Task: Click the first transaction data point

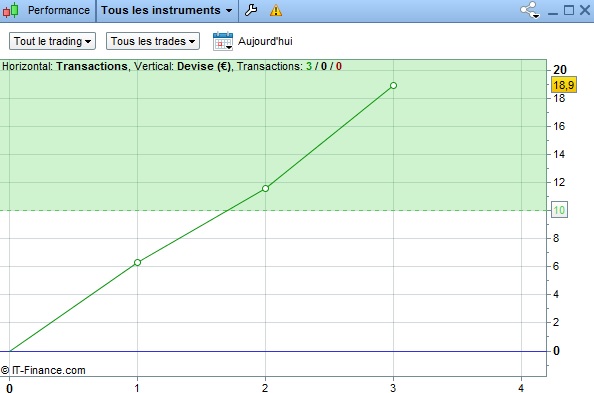Action: (138, 262)
